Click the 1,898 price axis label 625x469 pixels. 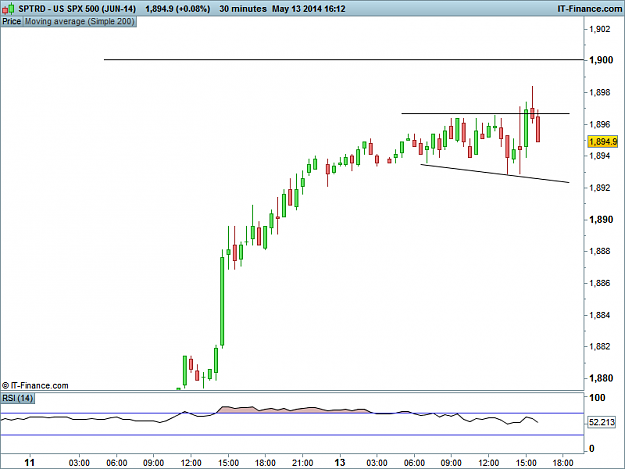click(x=599, y=92)
